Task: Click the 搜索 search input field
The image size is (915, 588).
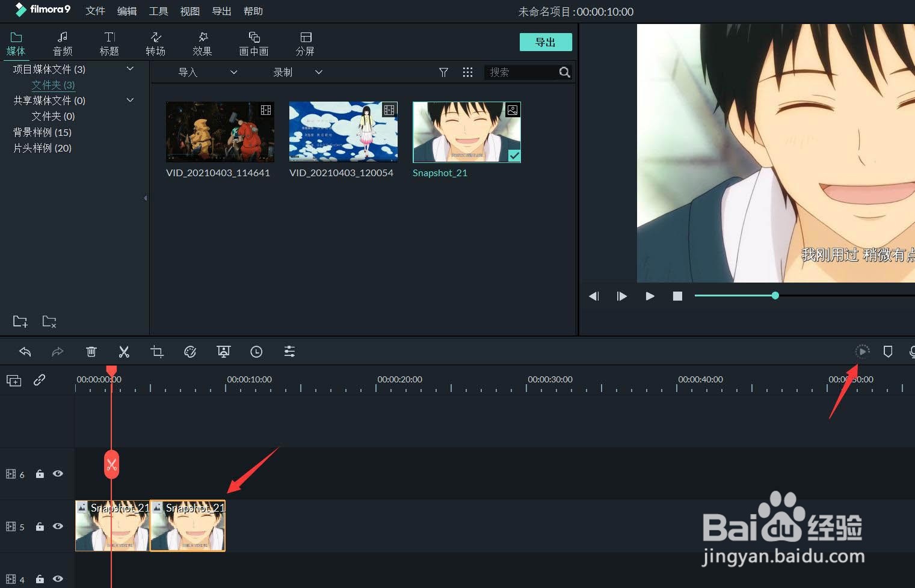Action: [521, 72]
